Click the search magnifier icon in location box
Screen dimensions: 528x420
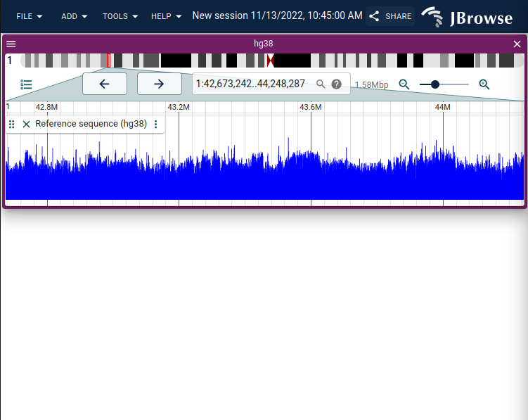(x=321, y=84)
